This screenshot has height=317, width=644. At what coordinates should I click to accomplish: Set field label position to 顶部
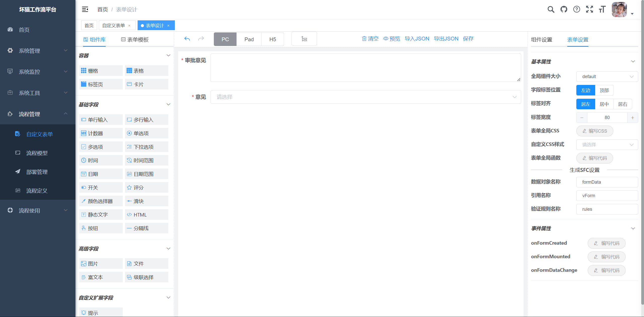tap(604, 90)
